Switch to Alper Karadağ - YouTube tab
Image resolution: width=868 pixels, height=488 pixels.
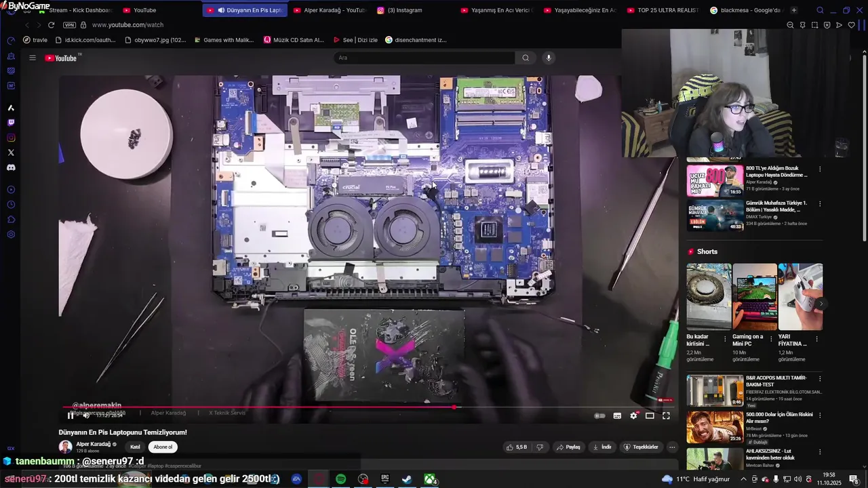(x=331, y=10)
